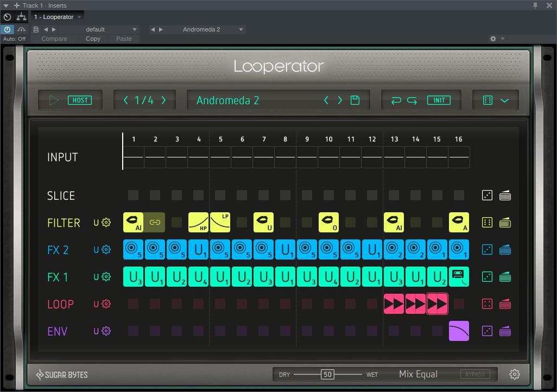Clear the FX 1 row with eraser icon
Viewport: 557px width, 392px height.
pos(505,277)
